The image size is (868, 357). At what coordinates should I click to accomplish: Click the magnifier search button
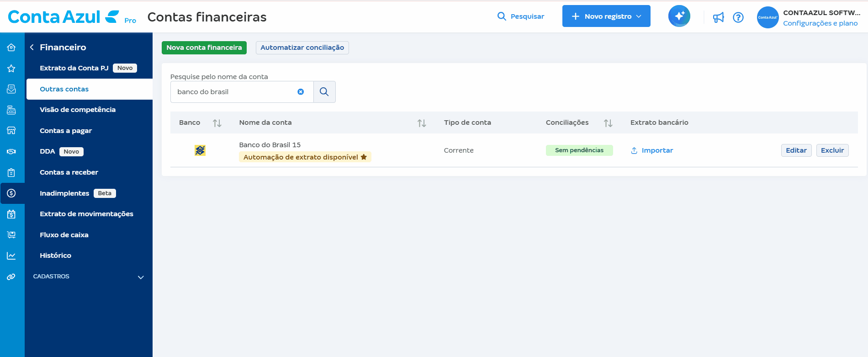point(324,92)
